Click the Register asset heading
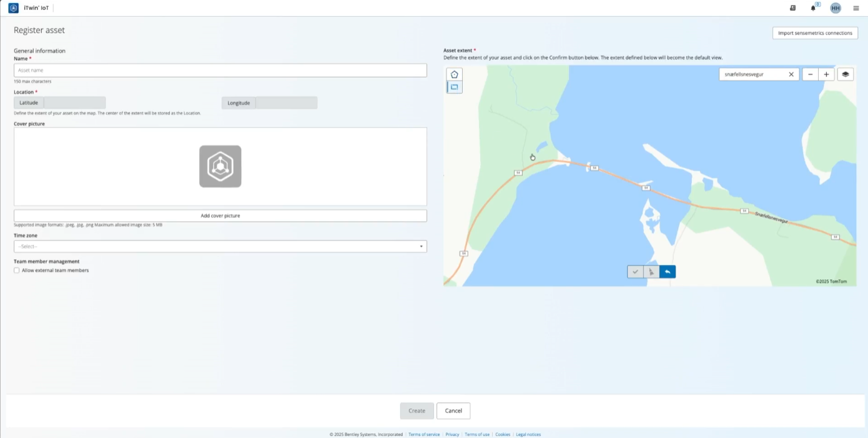The width and height of the screenshot is (868, 438). (x=39, y=30)
